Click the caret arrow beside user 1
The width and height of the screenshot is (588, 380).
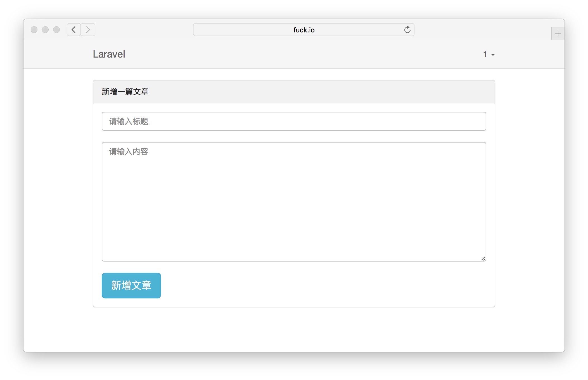coord(493,55)
